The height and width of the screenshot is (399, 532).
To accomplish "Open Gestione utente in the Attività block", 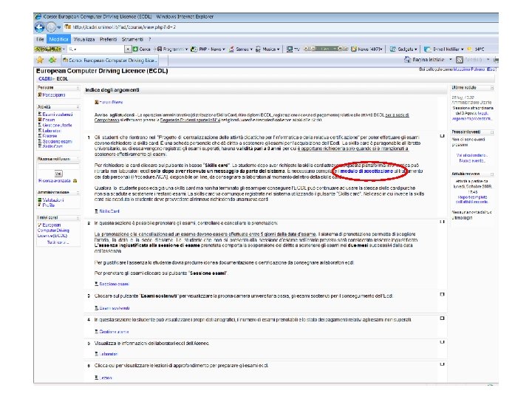I will [57, 125].
